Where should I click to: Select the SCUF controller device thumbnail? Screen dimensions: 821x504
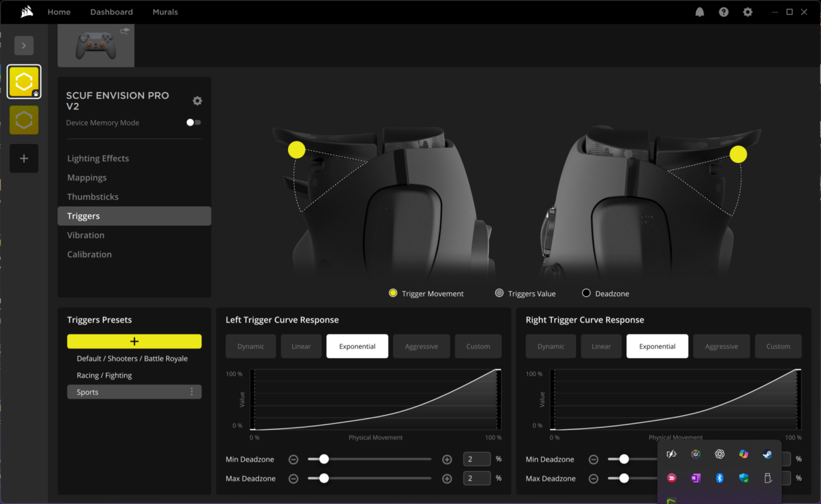96,45
